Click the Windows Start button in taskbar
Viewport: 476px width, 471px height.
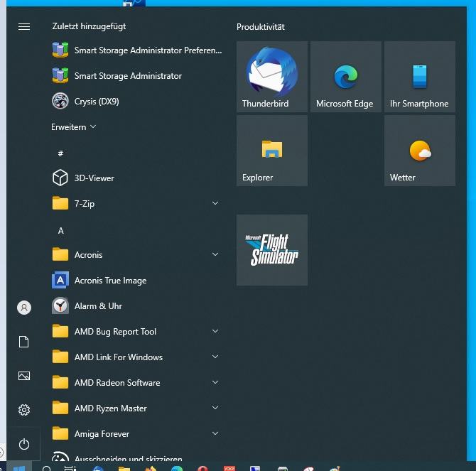pyautogui.click(x=19, y=467)
